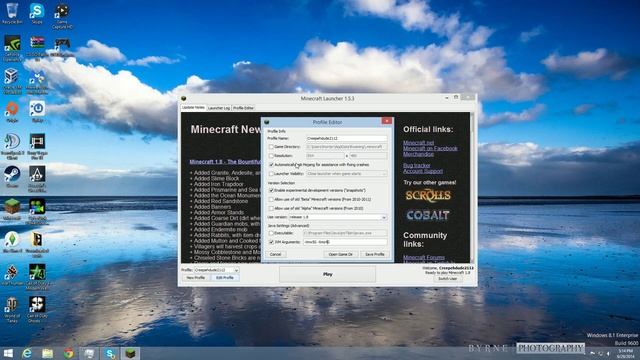Open the Assassin's Creed desktop shortcut
This screenshot has width=640, height=360.
(37, 178)
